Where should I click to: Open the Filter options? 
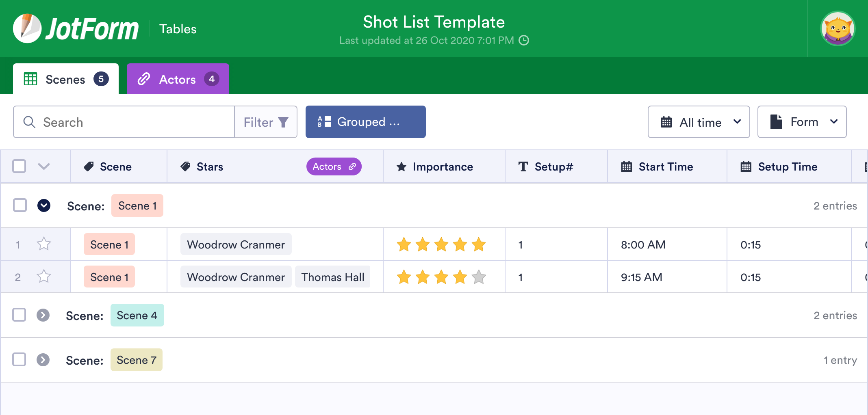click(x=266, y=122)
